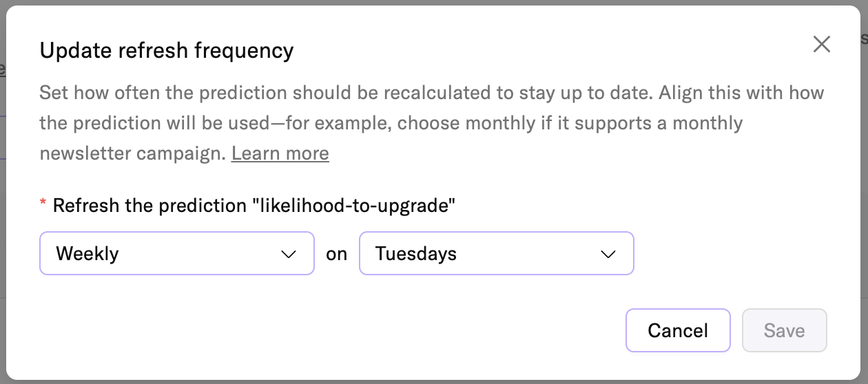This screenshot has height=384, width=868.
Task: Close the Update refresh frequency dialog
Action: [821, 45]
